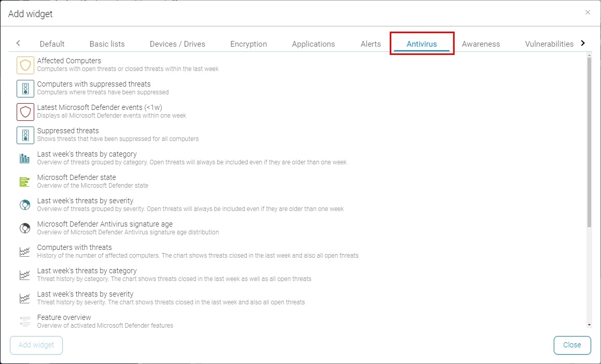Click the line chart icon for threat history by category
The width and height of the screenshot is (601, 364).
[x=25, y=275]
